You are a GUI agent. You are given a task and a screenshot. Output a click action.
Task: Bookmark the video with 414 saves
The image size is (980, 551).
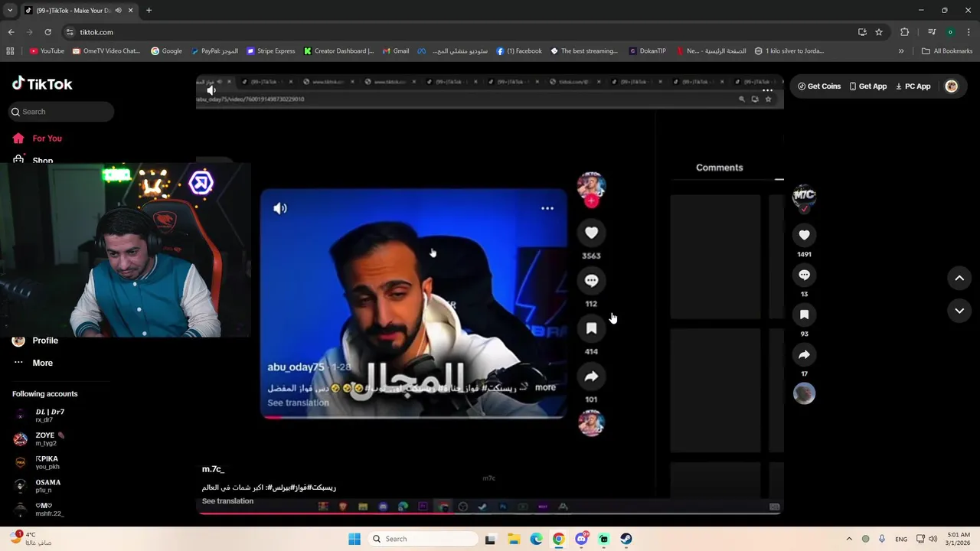591,328
